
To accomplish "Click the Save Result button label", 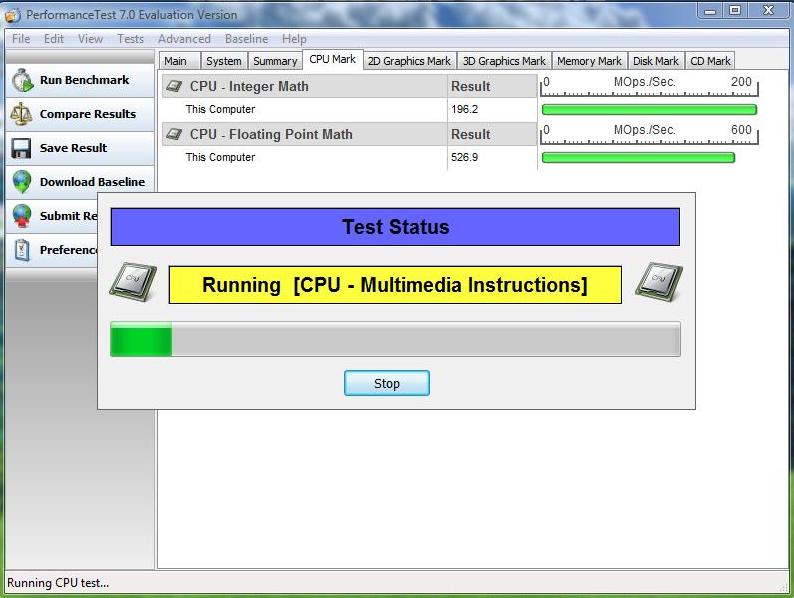I will tap(73, 148).
